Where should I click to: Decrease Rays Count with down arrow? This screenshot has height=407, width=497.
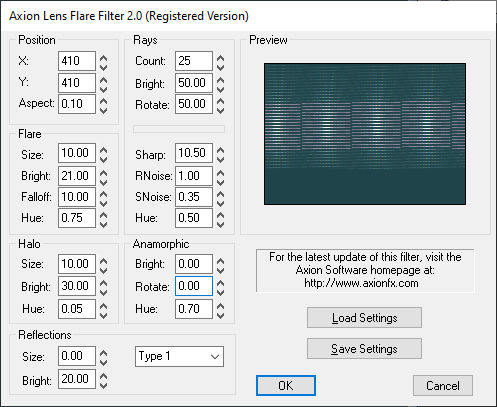coord(220,67)
